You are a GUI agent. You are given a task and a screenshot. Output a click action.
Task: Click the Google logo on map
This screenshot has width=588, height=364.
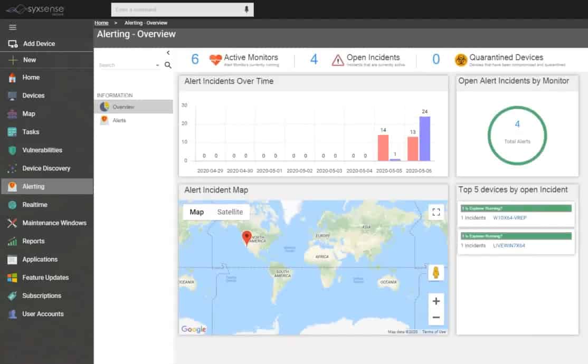[194, 329]
